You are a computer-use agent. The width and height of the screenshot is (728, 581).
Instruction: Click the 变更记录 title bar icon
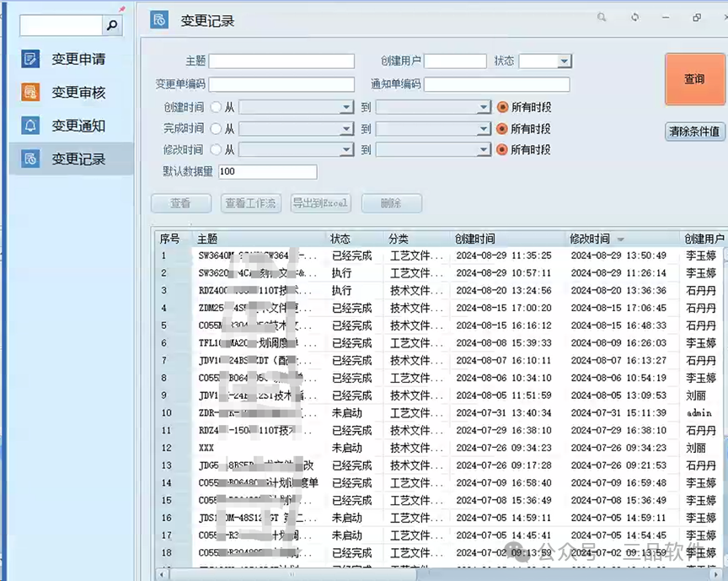tap(159, 20)
